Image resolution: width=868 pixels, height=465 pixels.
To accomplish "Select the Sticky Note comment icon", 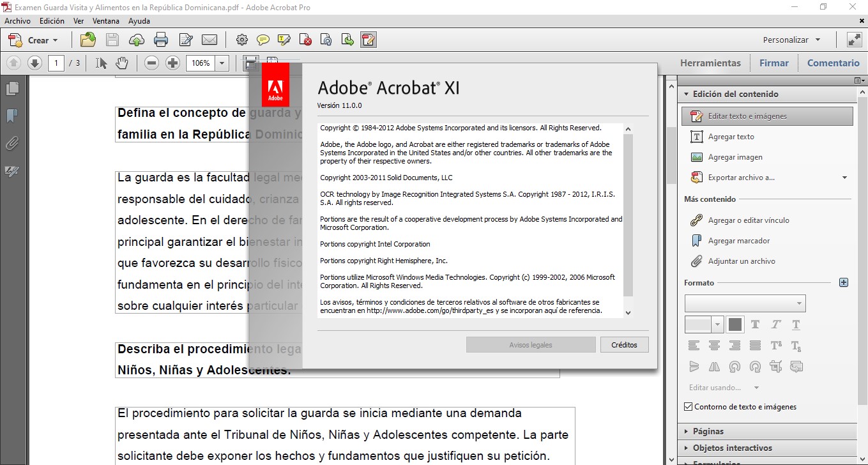I will [263, 40].
